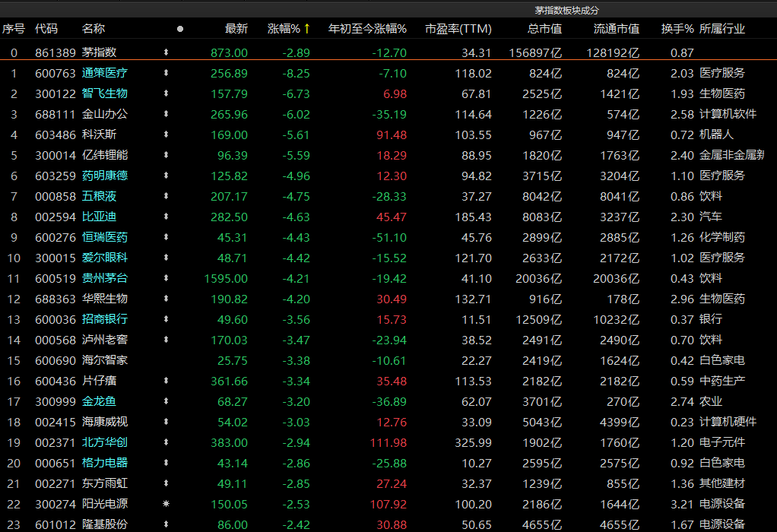
Task: Click the yellow sort arrow next to 涨幅%
Action: coord(307,29)
